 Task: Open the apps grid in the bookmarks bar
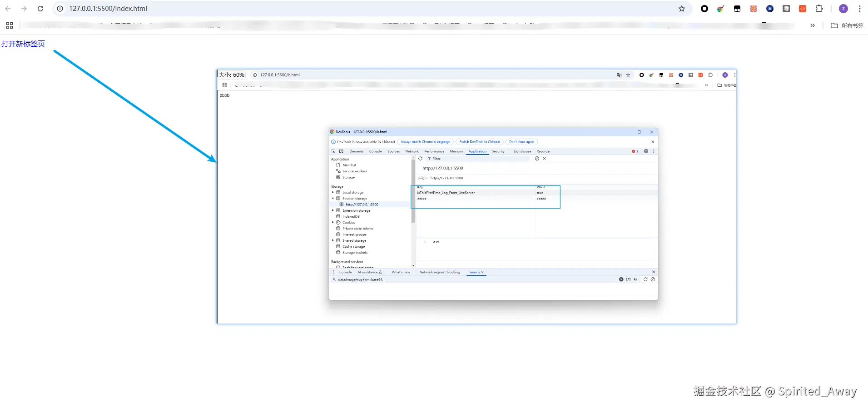tap(10, 25)
